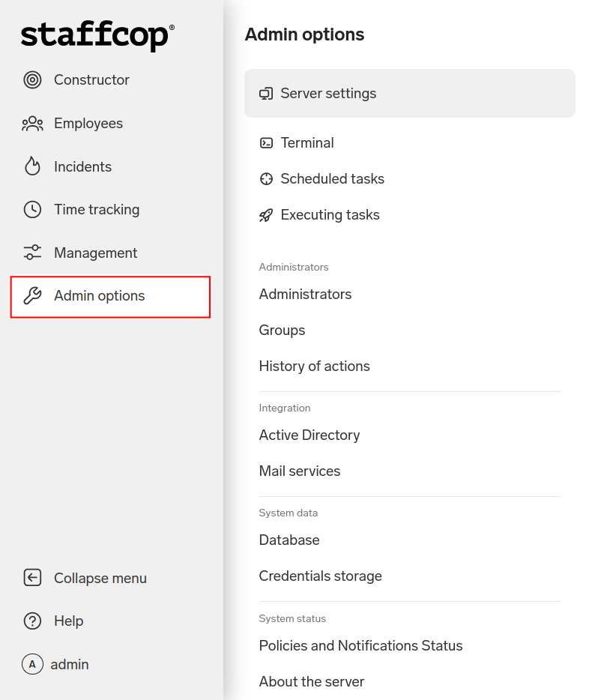Click the Incidents flame icon
The width and height of the screenshot is (589, 700).
coord(32,166)
